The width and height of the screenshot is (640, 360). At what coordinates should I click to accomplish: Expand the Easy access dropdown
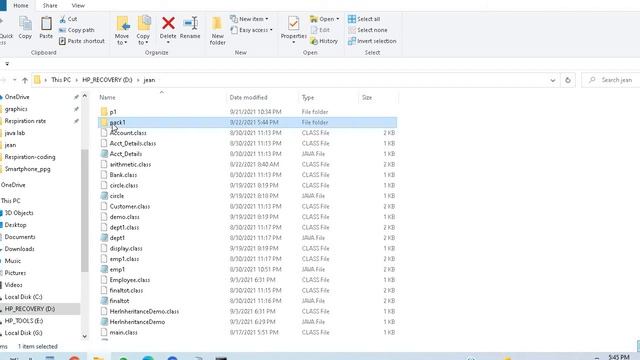[x=271, y=30]
